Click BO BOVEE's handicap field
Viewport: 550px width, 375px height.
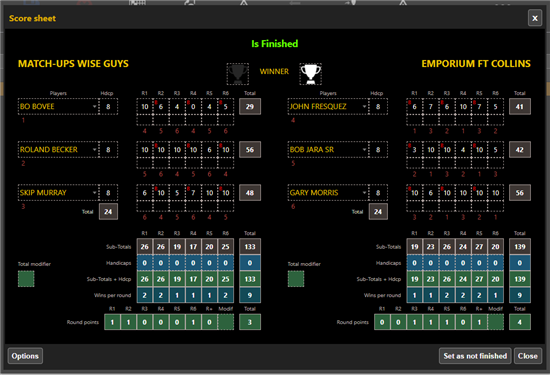[x=108, y=106]
